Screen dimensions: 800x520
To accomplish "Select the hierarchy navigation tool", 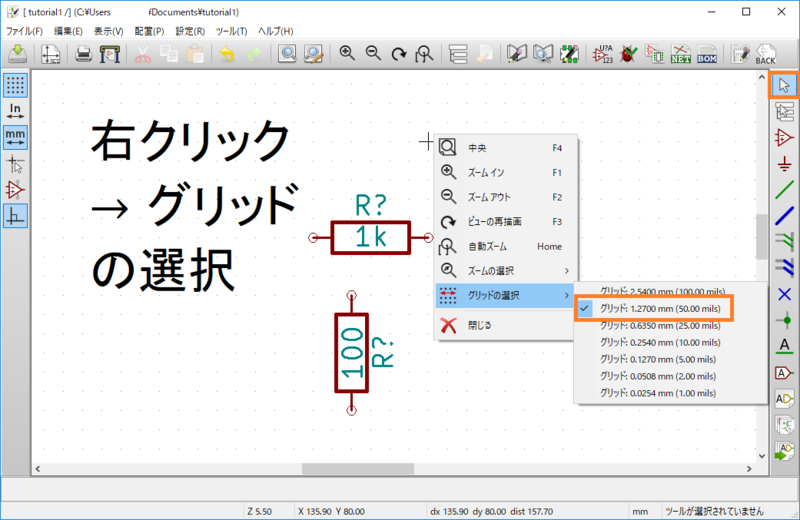I will click(784, 112).
